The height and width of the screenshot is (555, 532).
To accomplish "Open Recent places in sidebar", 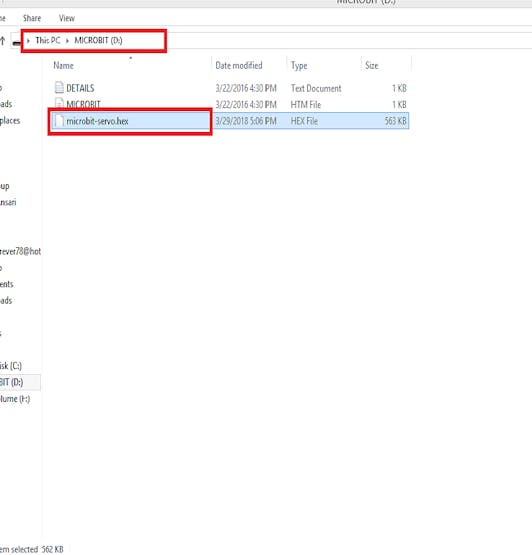I will pos(10,121).
